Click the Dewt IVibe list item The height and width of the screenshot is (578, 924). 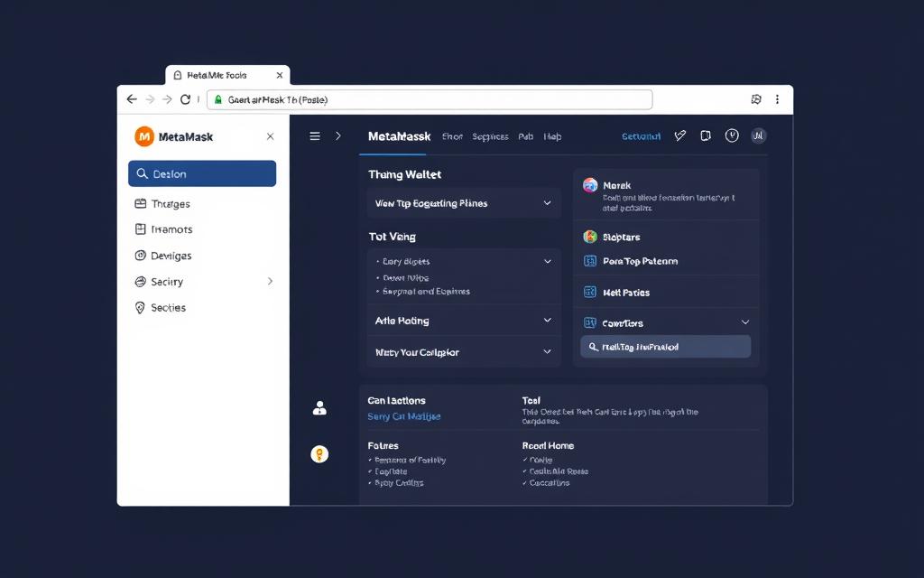[x=406, y=277]
